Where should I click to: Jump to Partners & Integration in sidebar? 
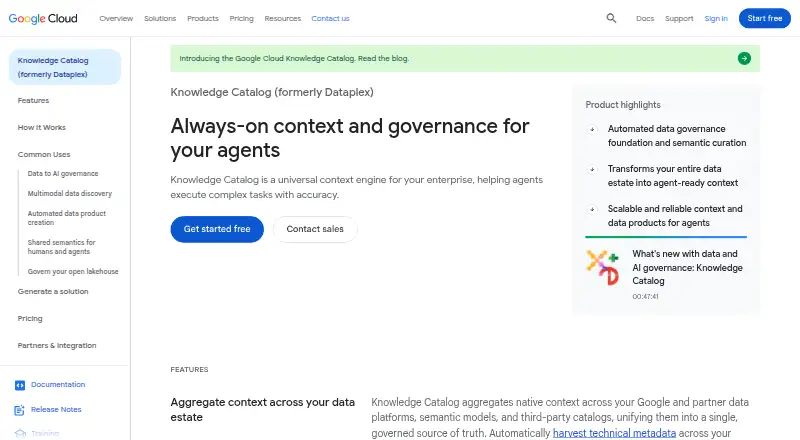pyautogui.click(x=57, y=346)
